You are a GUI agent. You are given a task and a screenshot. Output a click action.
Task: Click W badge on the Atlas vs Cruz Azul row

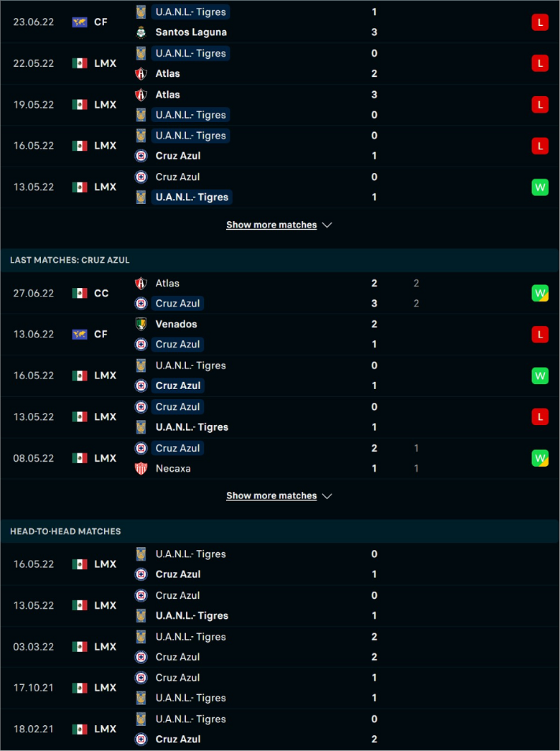[x=540, y=293]
